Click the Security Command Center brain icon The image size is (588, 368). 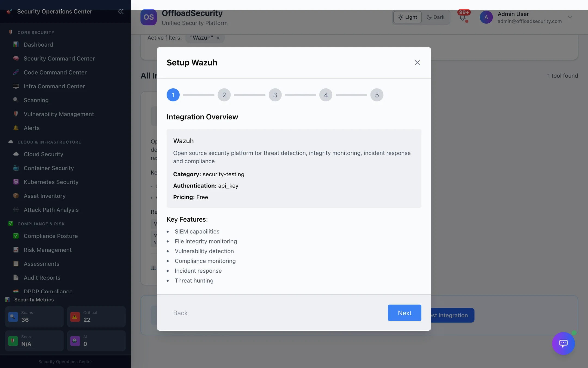[x=16, y=58]
